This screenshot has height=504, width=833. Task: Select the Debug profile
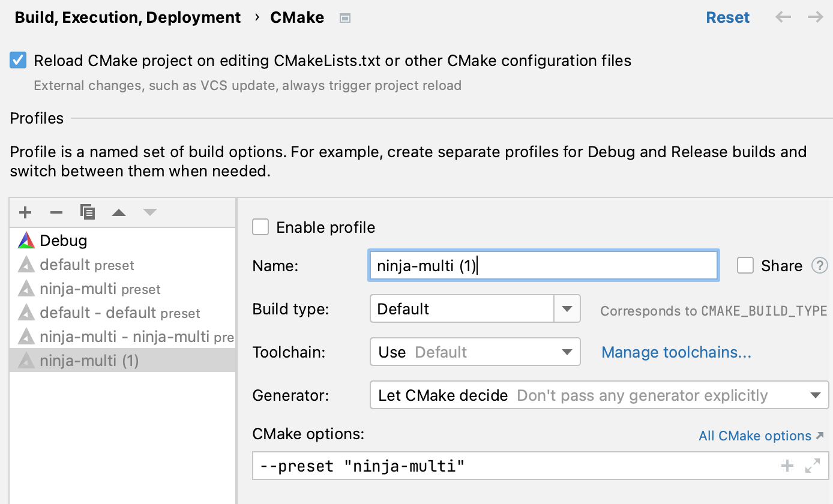64,240
